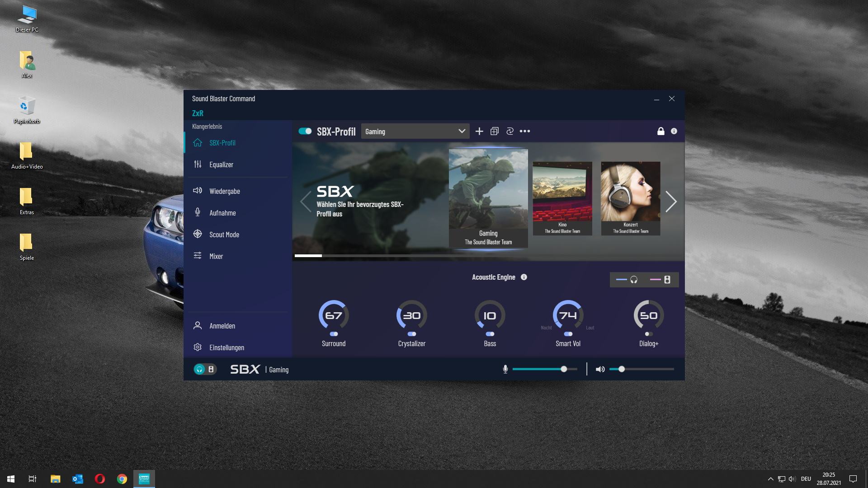Open Task View in taskbar
This screenshot has height=488, width=868.
33,479
